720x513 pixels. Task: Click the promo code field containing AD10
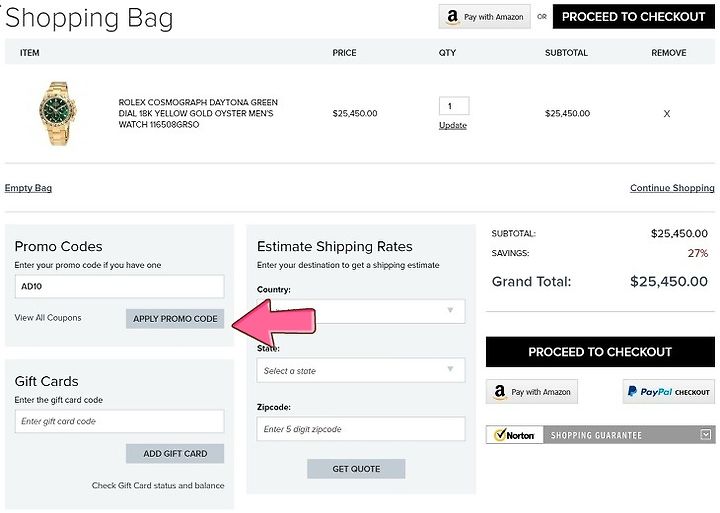119,287
